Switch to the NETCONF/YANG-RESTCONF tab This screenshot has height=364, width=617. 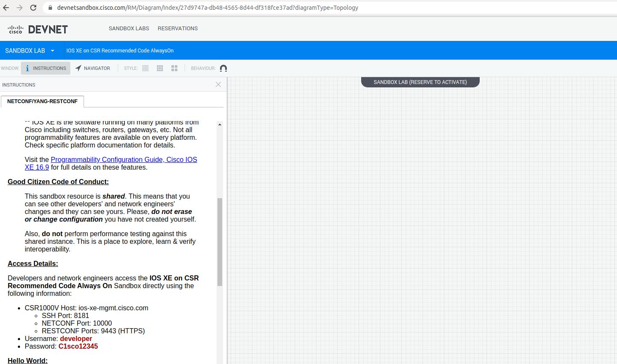point(42,101)
